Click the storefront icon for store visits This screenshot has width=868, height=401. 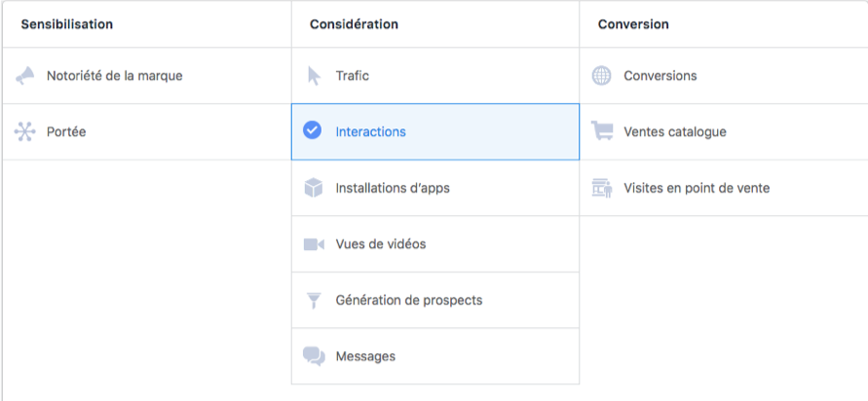point(602,188)
